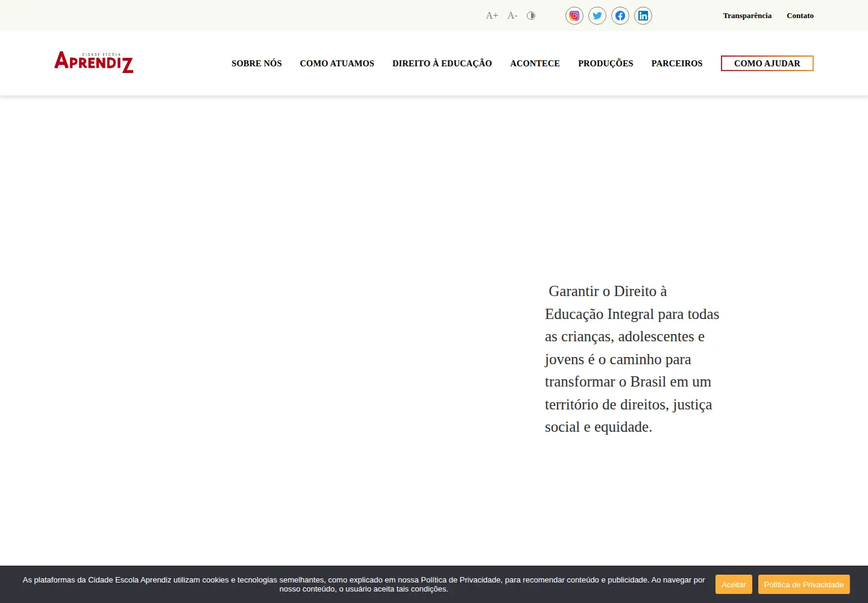Open the Instagram profile icon
868x603 pixels.
[x=574, y=16]
